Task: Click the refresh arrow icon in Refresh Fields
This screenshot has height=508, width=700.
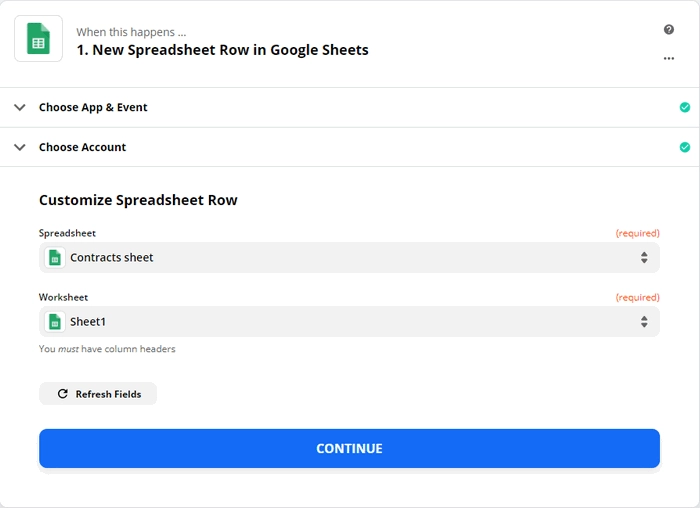Action: click(62, 394)
